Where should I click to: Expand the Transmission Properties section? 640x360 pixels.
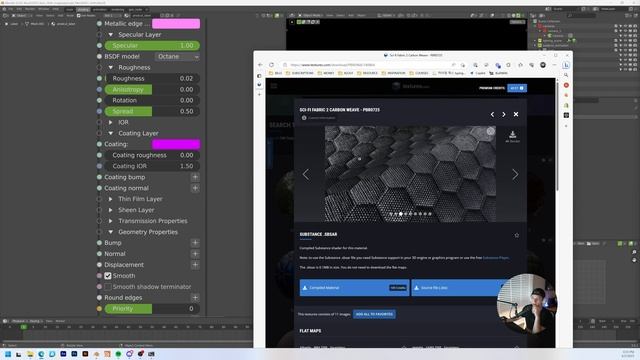pos(111,221)
